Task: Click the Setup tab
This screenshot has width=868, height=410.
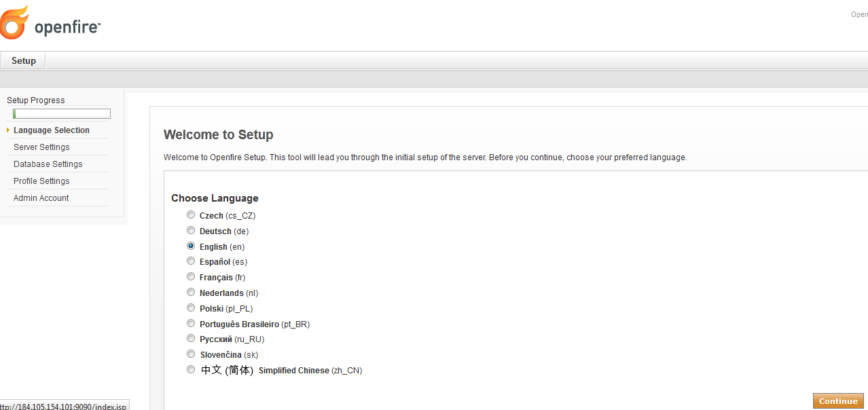Action: [x=24, y=61]
